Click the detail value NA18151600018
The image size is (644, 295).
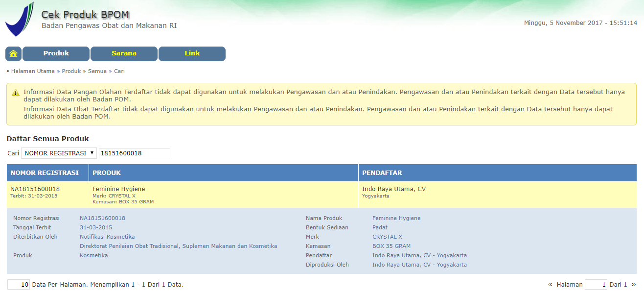coord(102,218)
